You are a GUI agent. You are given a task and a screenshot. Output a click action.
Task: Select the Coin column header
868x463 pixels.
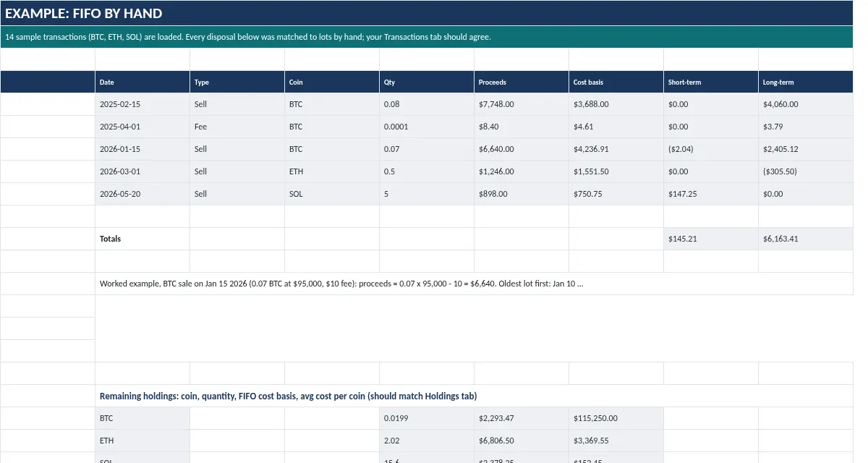click(x=332, y=82)
